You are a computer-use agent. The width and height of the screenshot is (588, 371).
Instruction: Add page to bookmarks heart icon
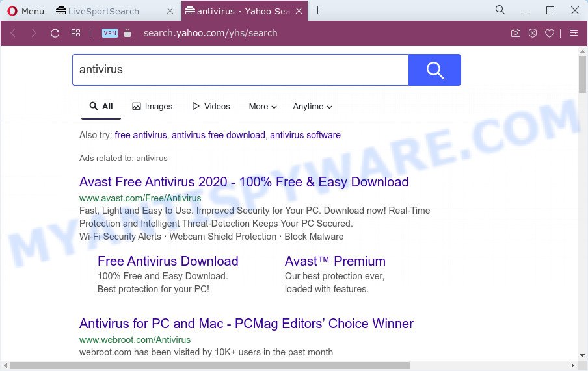point(550,33)
